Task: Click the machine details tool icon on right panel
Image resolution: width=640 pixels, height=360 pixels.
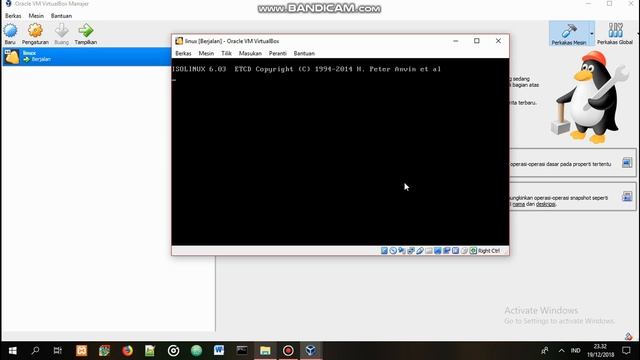Action: [x=627, y=162]
